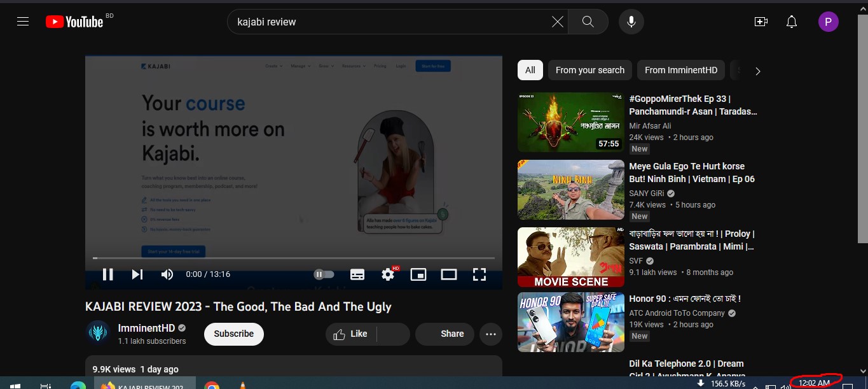Skip to the next video in the player

coord(137,274)
